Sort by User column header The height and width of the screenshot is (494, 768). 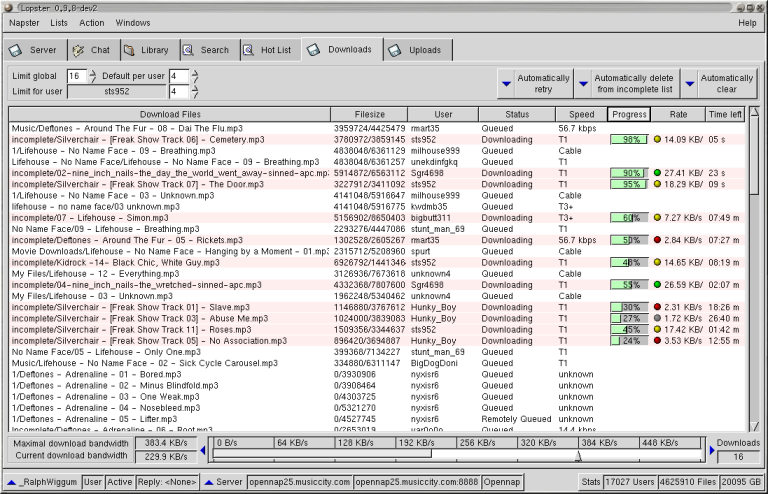coord(443,114)
